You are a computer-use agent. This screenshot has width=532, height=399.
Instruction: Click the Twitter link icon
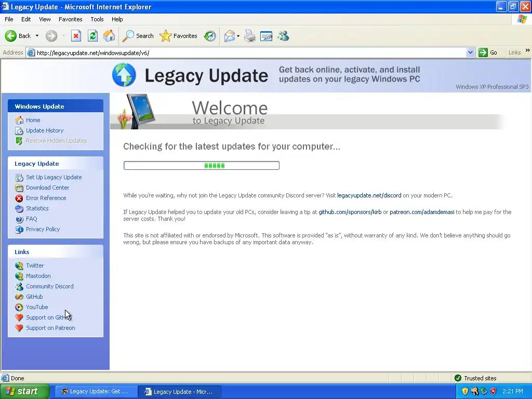19,265
